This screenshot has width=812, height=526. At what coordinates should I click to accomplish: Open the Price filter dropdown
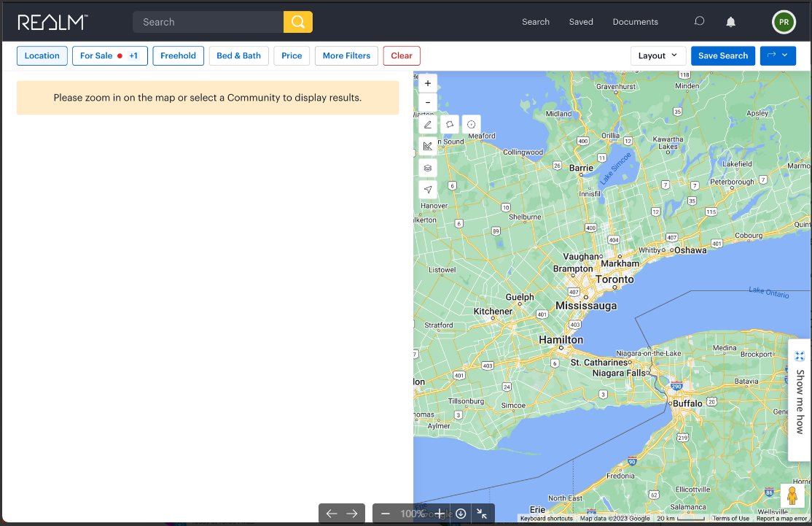pyautogui.click(x=292, y=56)
